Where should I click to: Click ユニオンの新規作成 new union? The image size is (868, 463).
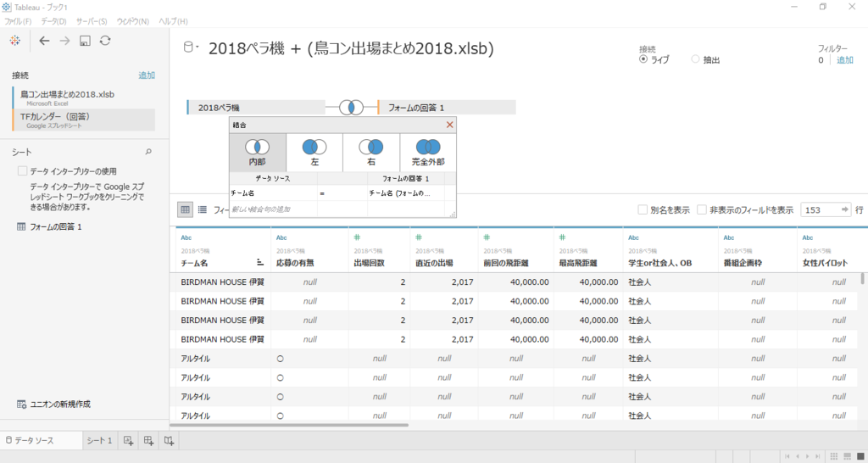click(53, 404)
